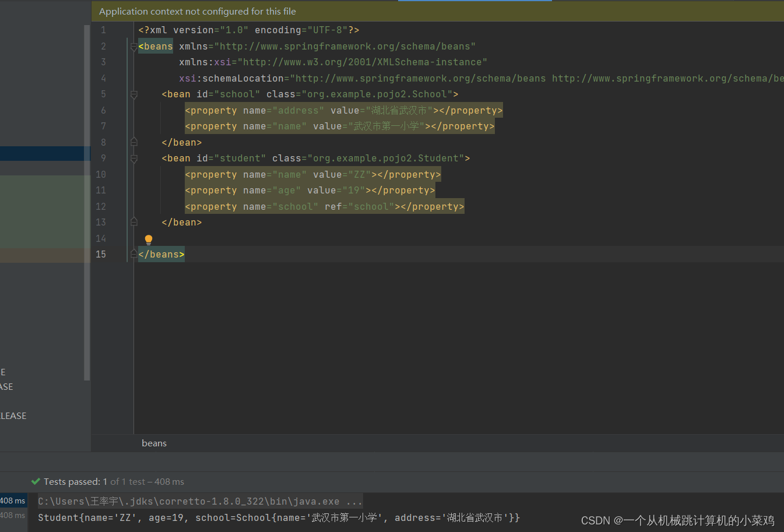Collapse the school bean fold arrow on line 5

tap(133, 94)
